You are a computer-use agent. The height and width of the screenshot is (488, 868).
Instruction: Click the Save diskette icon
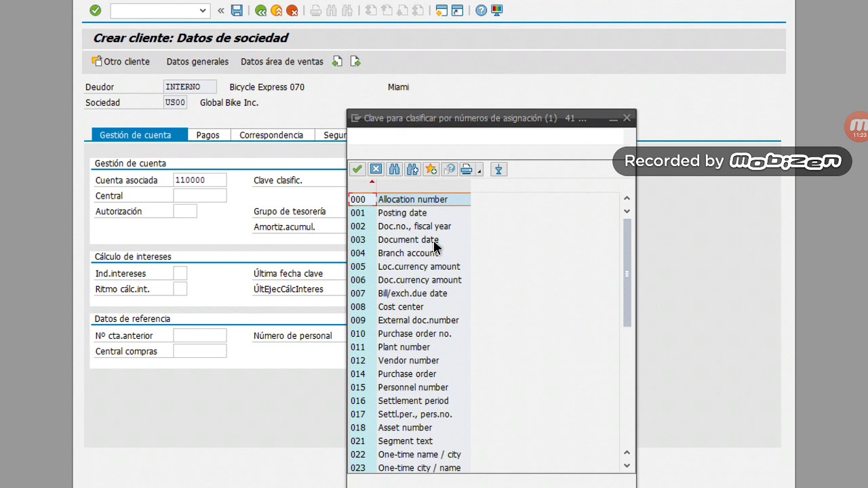(x=237, y=10)
